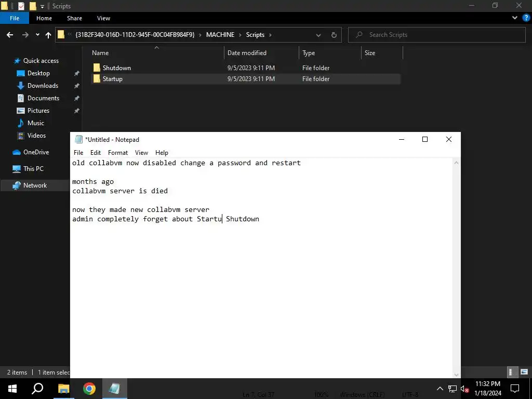Go up one folder level

pyautogui.click(x=48, y=35)
